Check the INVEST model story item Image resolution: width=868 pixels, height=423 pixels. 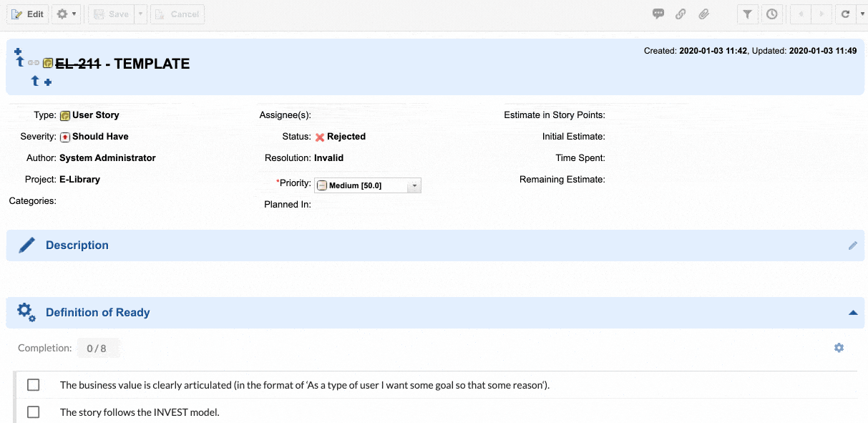[33, 412]
